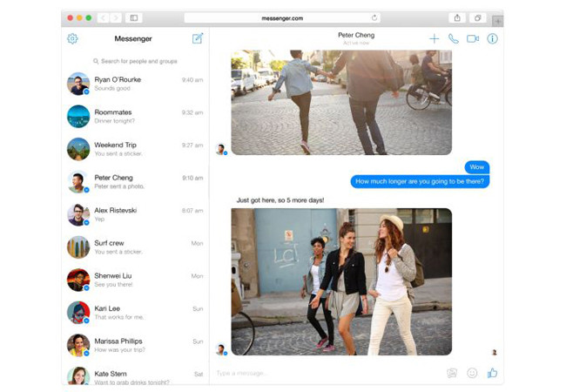Click the 9:40 am timestamp
This screenshot has height=392, width=566.
(x=192, y=80)
